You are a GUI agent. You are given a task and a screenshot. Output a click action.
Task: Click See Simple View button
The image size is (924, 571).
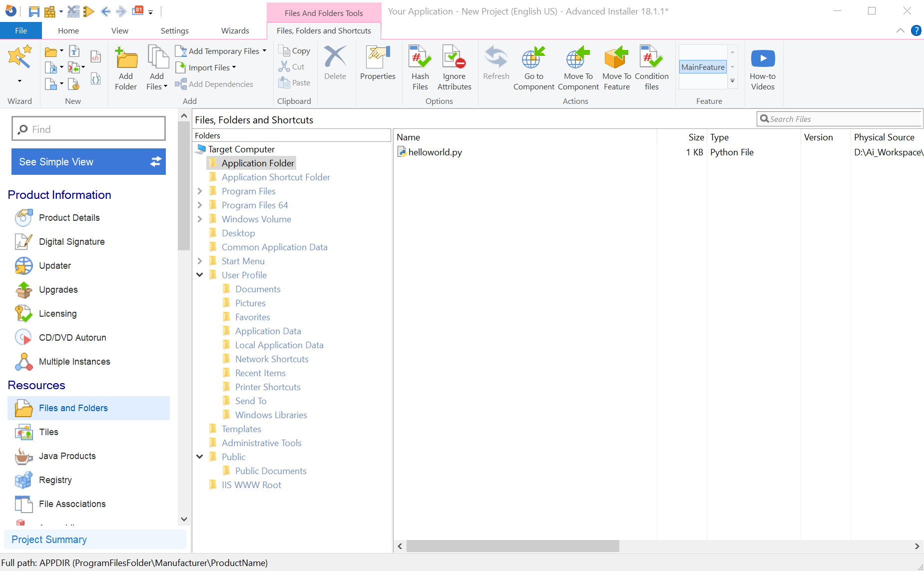(88, 162)
